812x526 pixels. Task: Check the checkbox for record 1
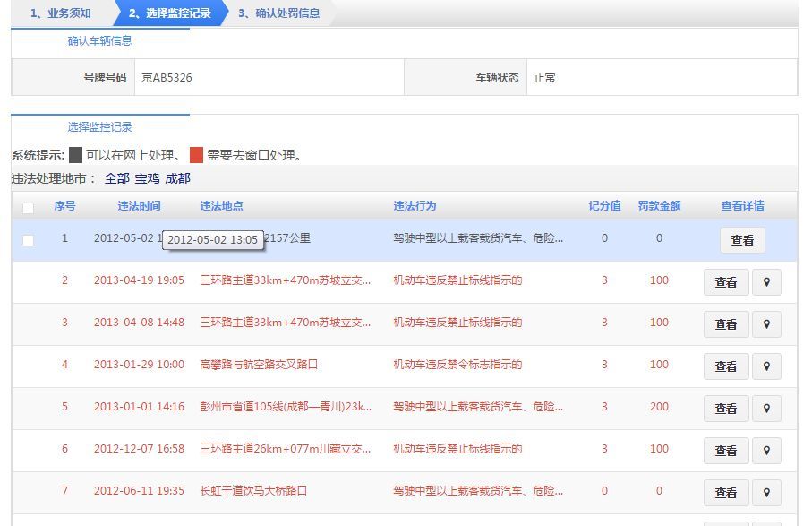[x=29, y=240]
